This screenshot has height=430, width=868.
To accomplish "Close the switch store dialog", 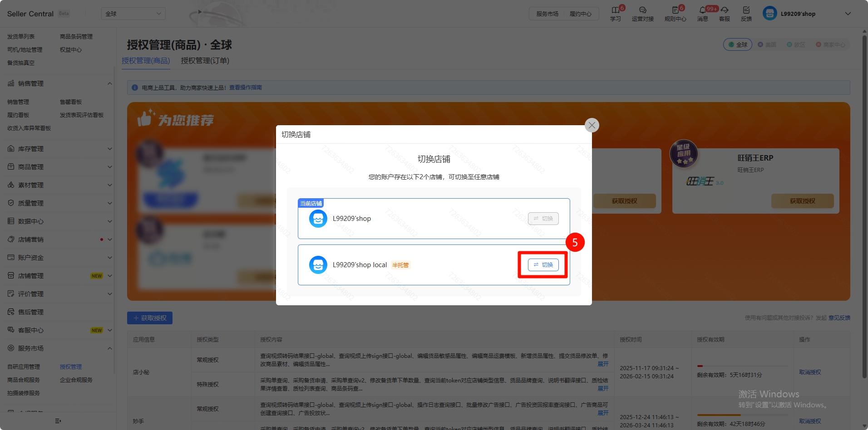I will 592,125.
